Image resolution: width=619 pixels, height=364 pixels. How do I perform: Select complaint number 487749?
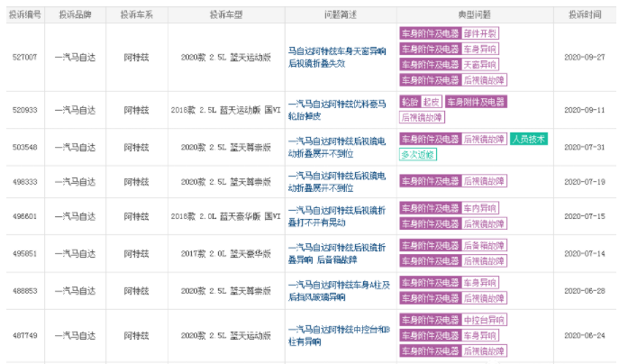coord(25,335)
